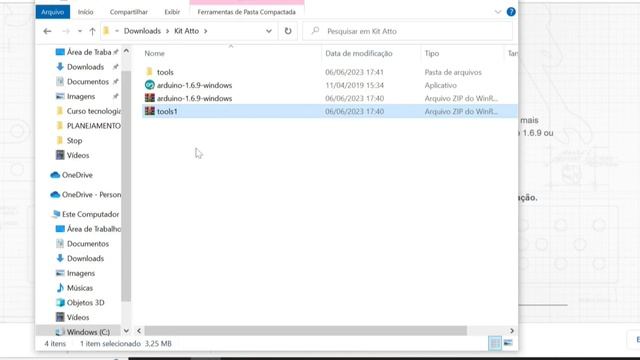Open recent locations dropdown arrow
The image size is (640, 360).
80,31
